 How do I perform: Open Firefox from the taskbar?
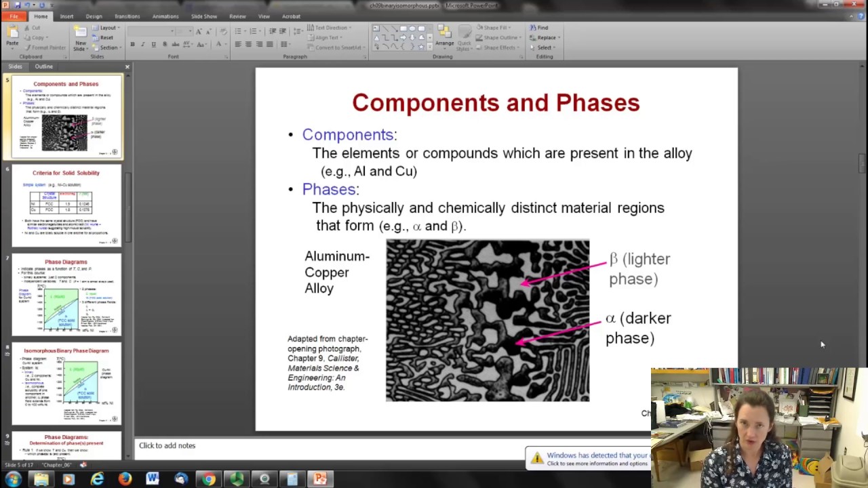click(x=125, y=479)
